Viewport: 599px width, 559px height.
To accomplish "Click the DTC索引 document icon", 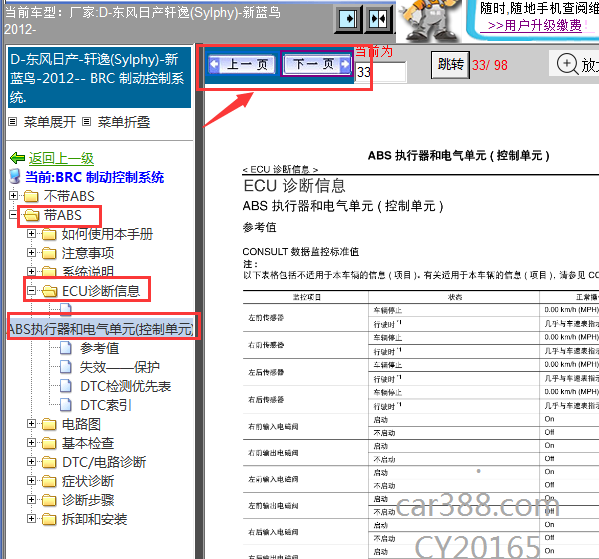I will [x=66, y=405].
